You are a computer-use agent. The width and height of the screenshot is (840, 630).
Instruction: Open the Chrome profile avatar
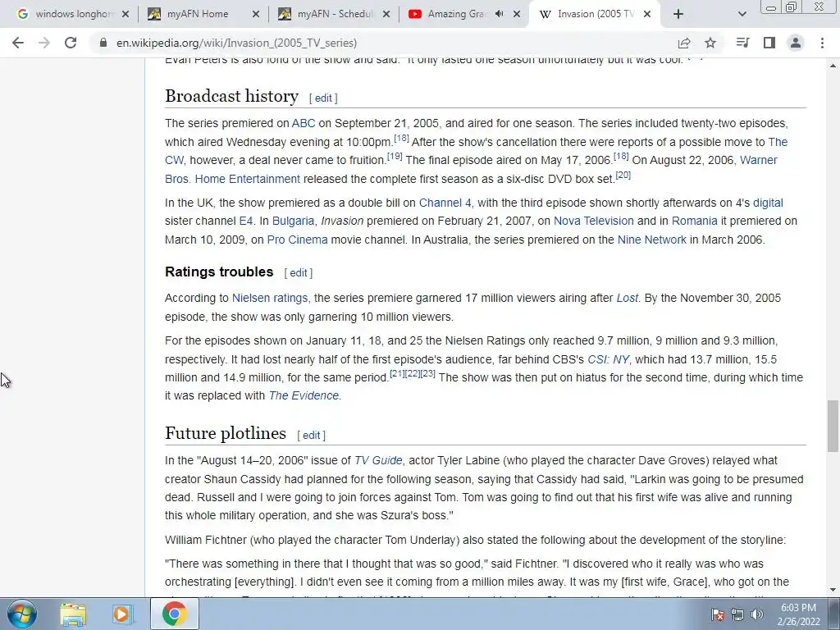pyautogui.click(x=796, y=43)
